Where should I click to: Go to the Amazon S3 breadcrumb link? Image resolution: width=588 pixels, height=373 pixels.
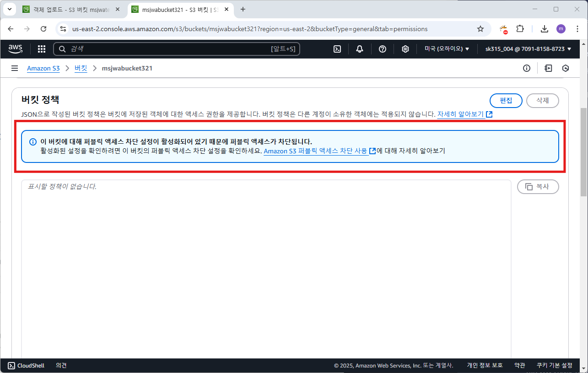(43, 68)
